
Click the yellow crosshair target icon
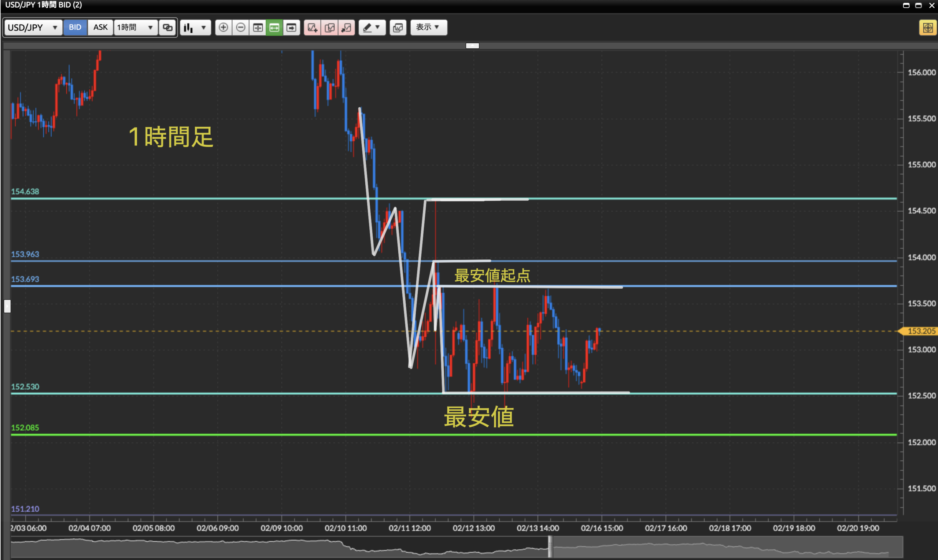tap(927, 27)
